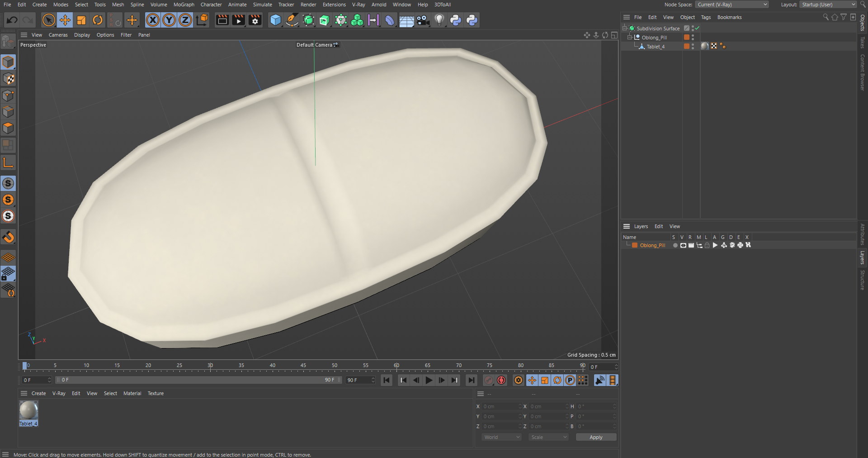Open the MoGraph menu

pos(184,5)
